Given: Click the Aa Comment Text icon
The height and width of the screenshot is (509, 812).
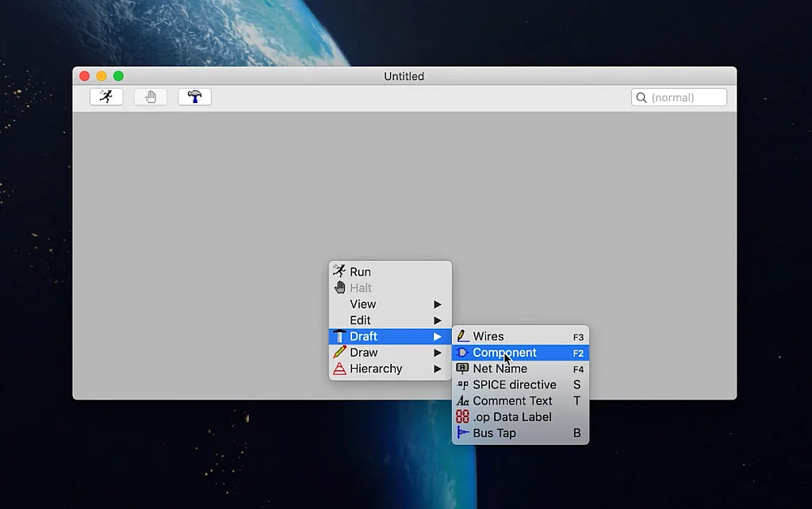Looking at the screenshot, I should tap(462, 401).
